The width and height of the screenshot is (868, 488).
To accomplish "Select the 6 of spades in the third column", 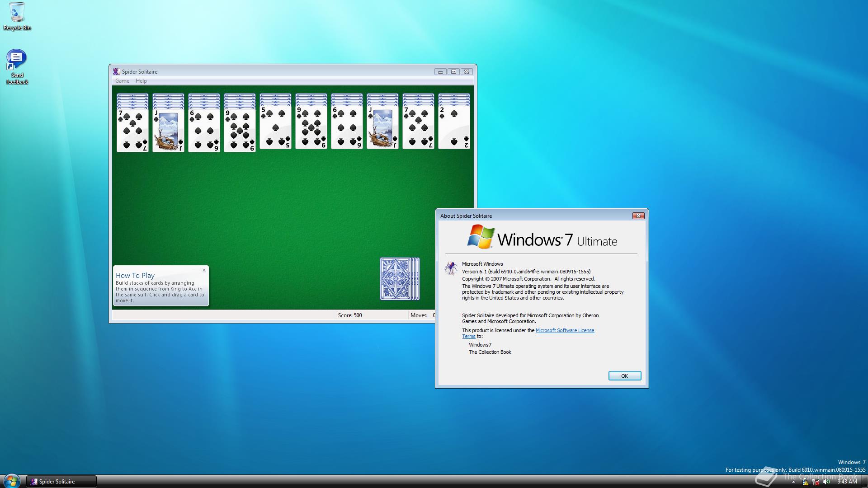I will [204, 131].
